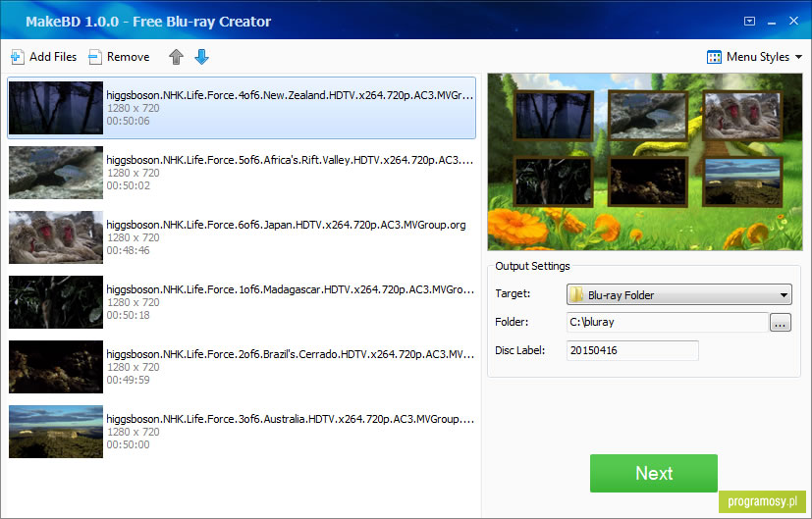Close the MakeBD window

(x=794, y=21)
